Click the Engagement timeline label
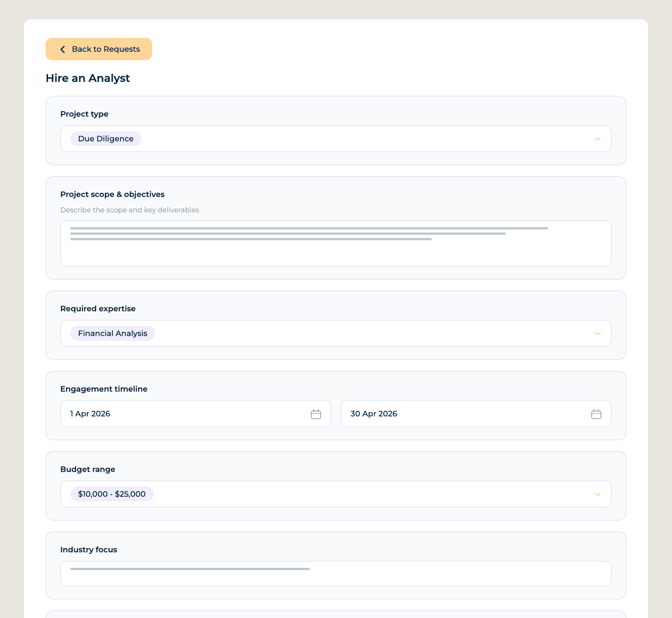672x618 pixels. pos(104,389)
